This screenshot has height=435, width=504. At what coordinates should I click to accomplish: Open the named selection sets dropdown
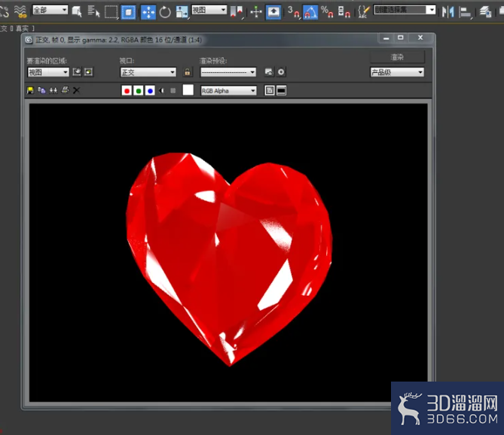click(405, 10)
